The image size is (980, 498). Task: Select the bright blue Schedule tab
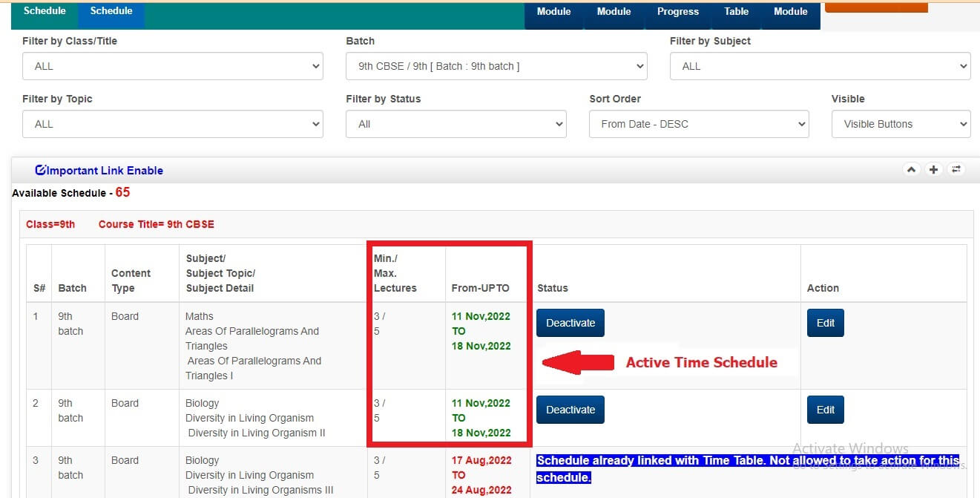point(111,13)
